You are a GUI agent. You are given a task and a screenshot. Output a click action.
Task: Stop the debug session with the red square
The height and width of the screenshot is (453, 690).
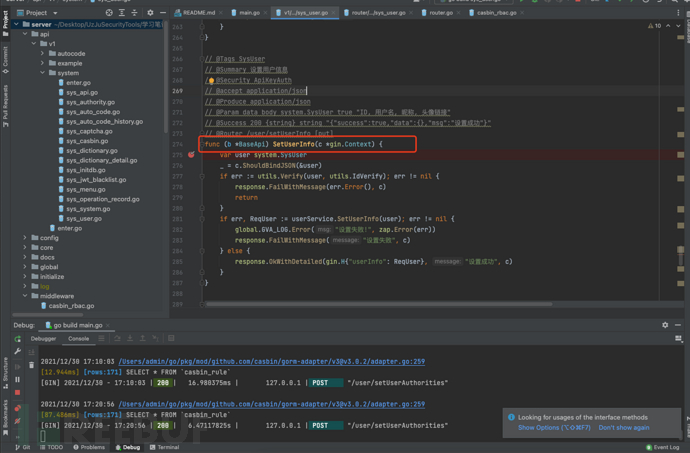pyautogui.click(x=18, y=392)
